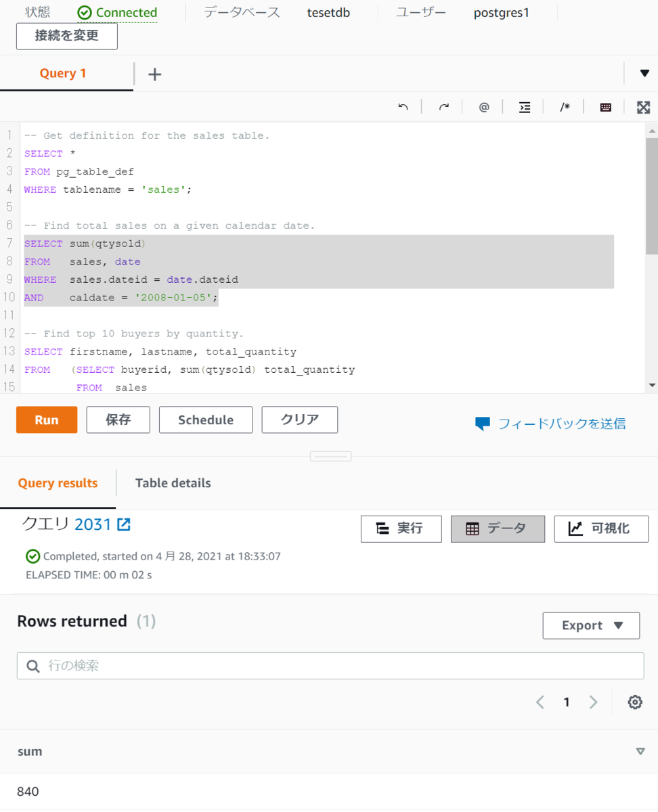Click the panel resize handle below Run
The width and height of the screenshot is (658, 812).
(x=330, y=457)
